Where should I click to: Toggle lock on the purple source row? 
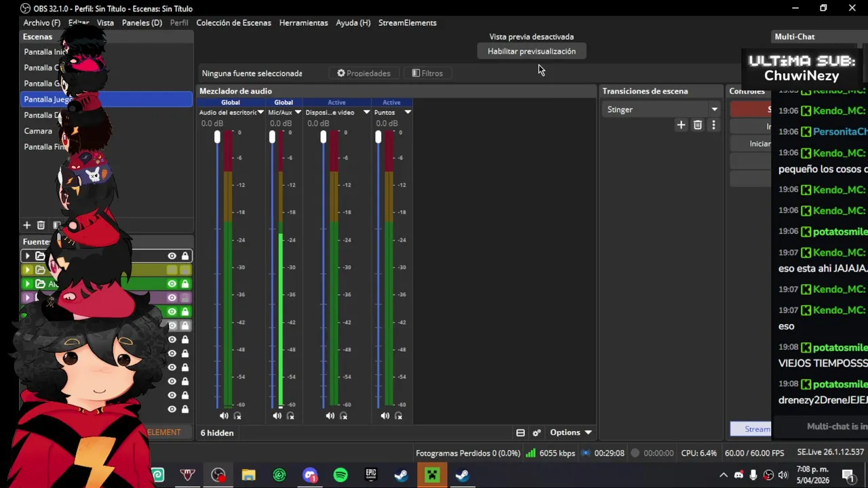tap(184, 298)
